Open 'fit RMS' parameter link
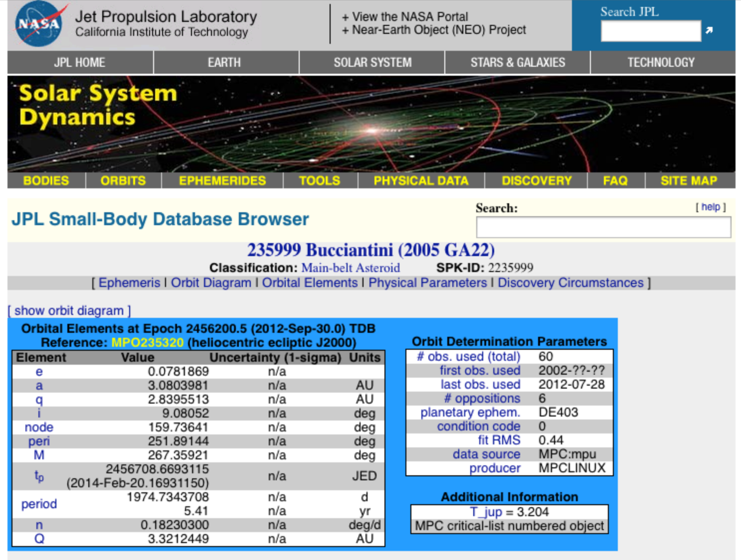This screenshot has height=560, width=741. tap(499, 440)
